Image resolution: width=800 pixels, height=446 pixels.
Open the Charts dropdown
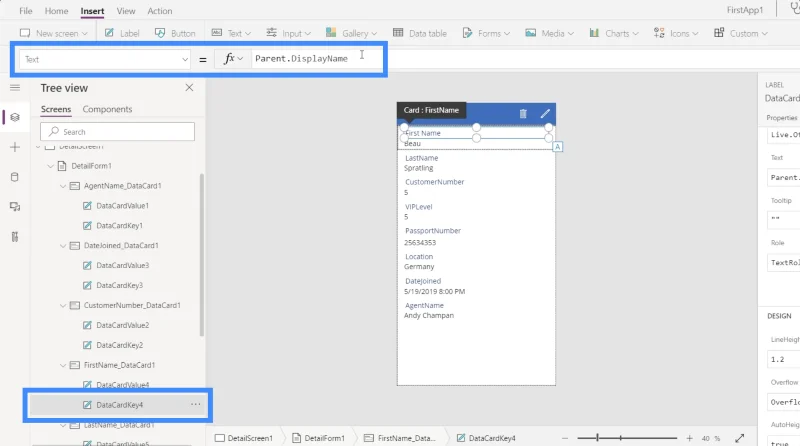click(x=614, y=33)
